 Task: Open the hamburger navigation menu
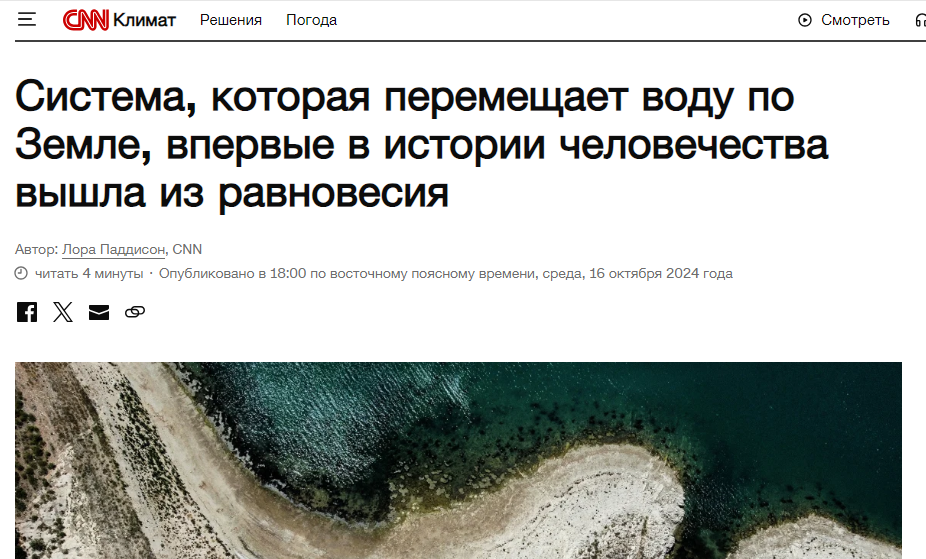(27, 20)
